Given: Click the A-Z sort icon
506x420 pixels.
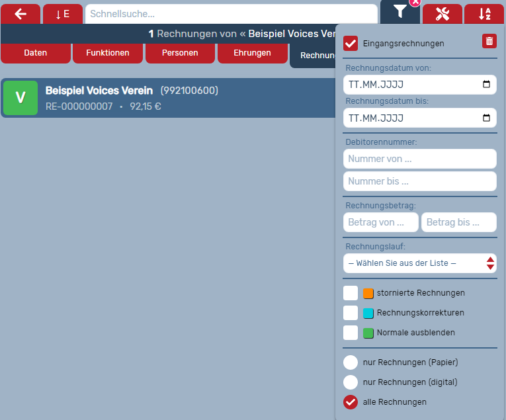Looking at the screenshot, I should pos(484,14).
